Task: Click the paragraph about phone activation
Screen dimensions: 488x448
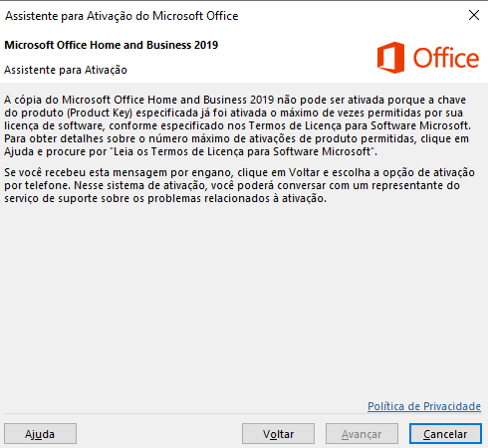Action: (x=239, y=185)
